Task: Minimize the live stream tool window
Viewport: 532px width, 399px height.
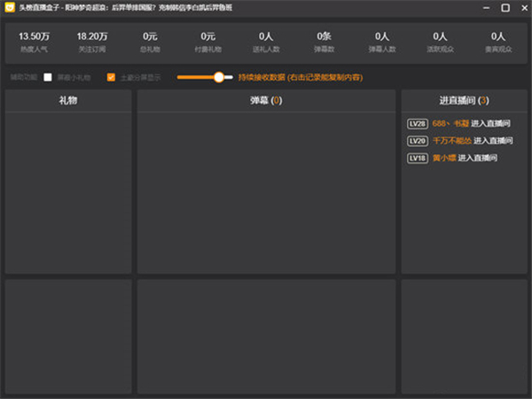Action: coord(484,7)
